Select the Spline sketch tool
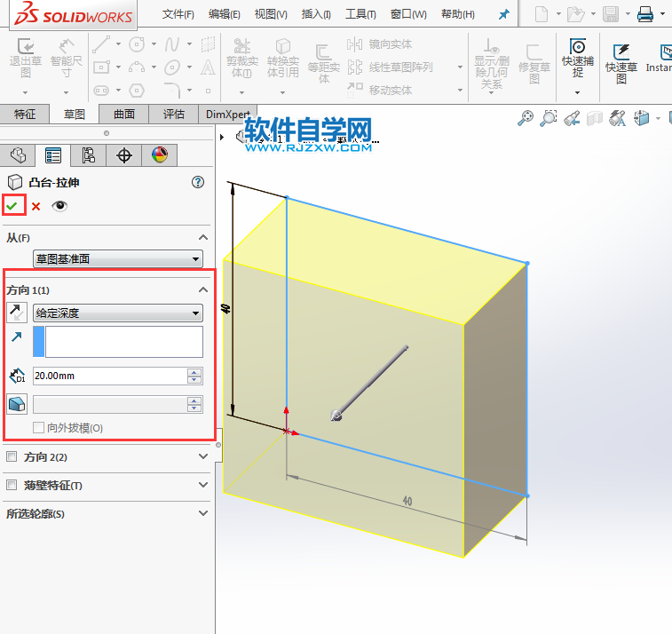 172,44
